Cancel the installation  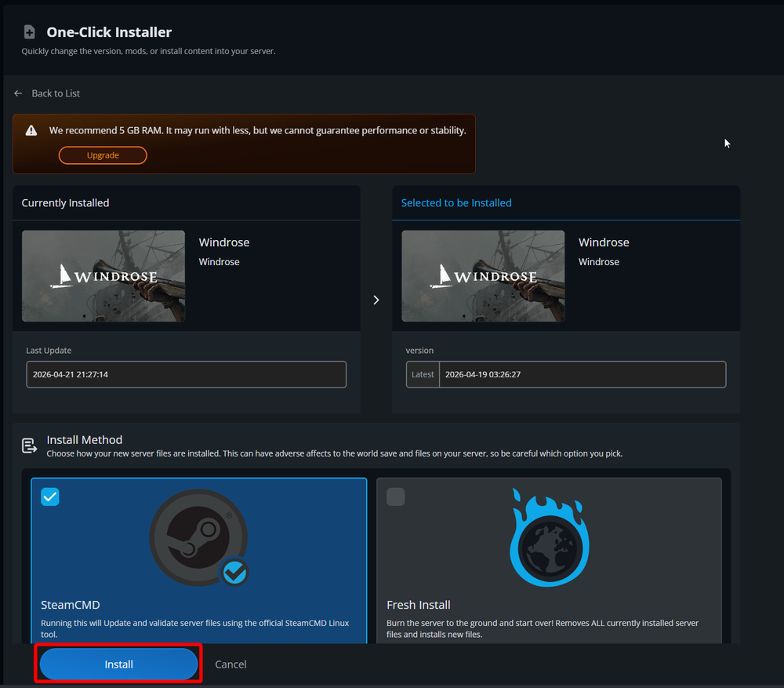(230, 664)
